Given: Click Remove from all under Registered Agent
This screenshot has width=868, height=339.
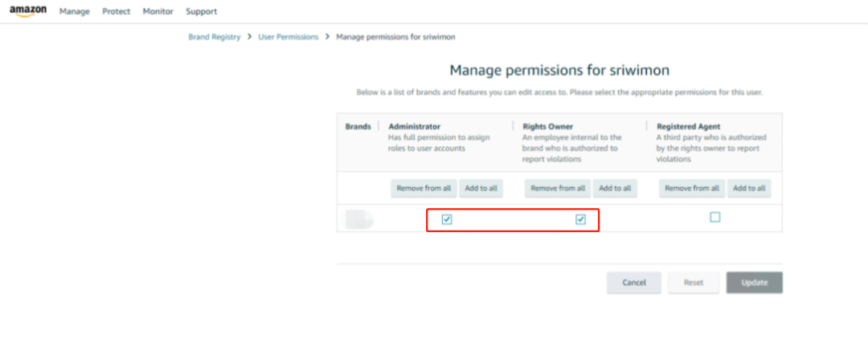Looking at the screenshot, I should (693, 188).
